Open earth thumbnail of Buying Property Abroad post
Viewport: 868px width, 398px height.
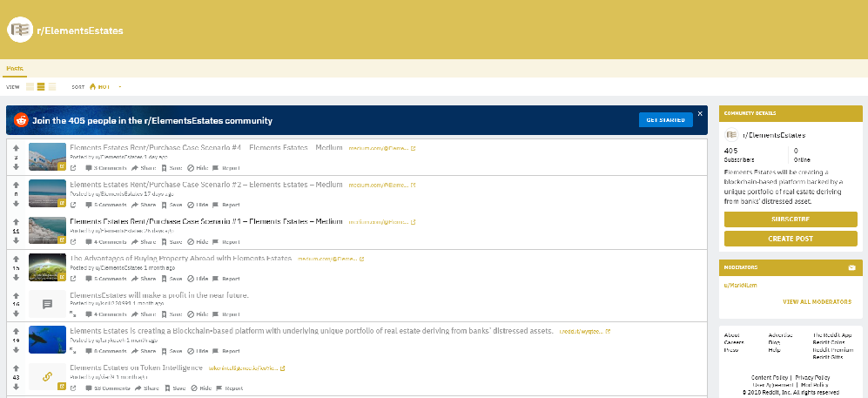coord(47,266)
